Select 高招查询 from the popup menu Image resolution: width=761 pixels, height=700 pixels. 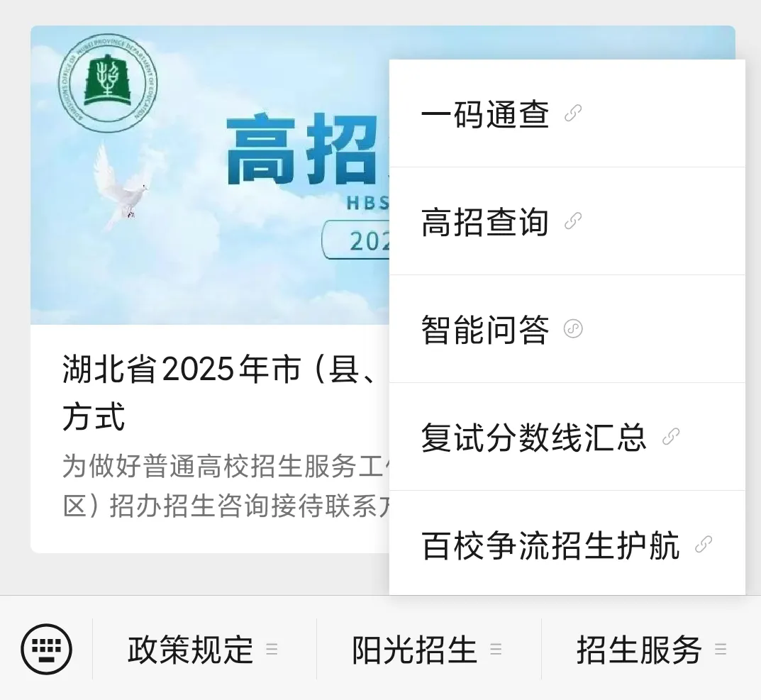567,221
